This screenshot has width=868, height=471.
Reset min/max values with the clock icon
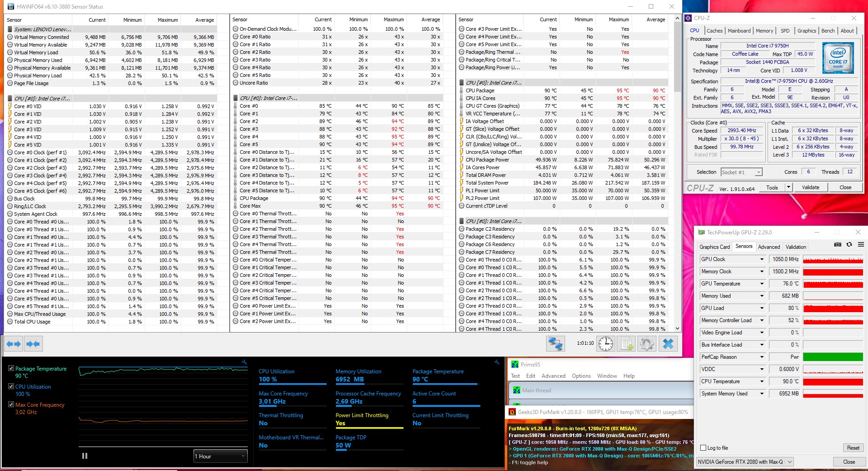(606, 344)
